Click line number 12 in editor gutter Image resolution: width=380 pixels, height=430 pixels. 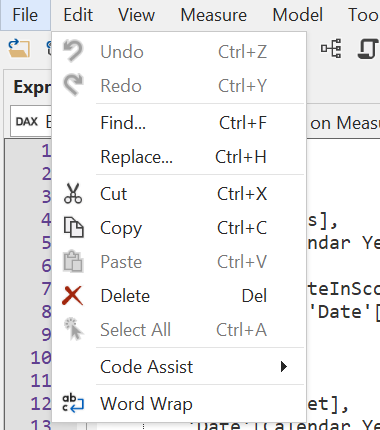(x=41, y=404)
